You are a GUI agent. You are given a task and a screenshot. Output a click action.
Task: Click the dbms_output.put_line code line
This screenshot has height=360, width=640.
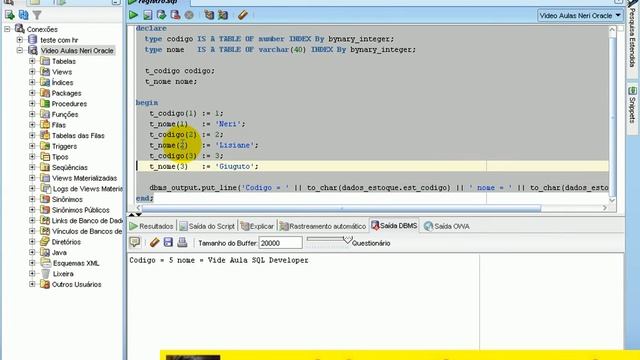click(379, 187)
